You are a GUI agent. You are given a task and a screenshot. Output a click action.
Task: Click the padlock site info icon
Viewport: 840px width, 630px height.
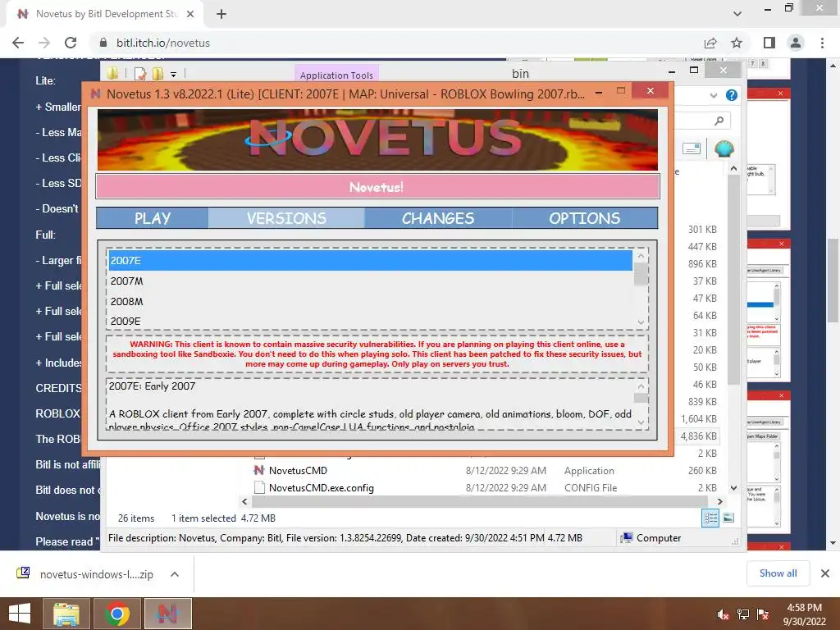pyautogui.click(x=103, y=43)
